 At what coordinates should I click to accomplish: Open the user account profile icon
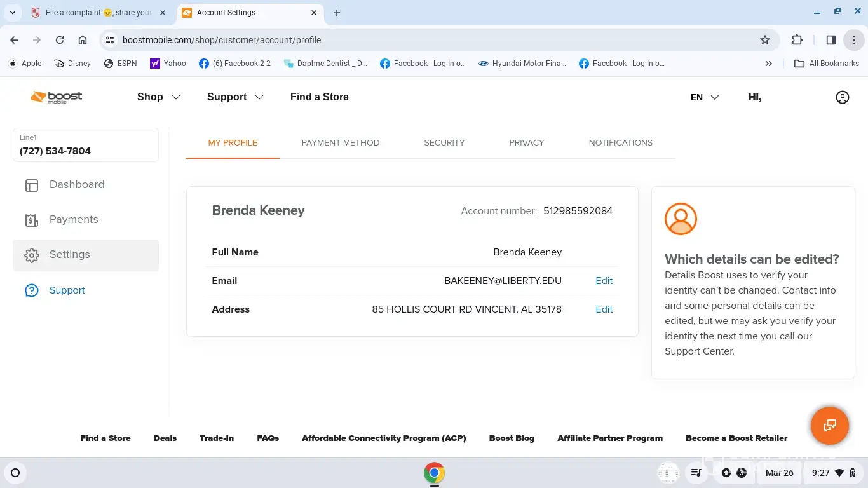coord(842,97)
